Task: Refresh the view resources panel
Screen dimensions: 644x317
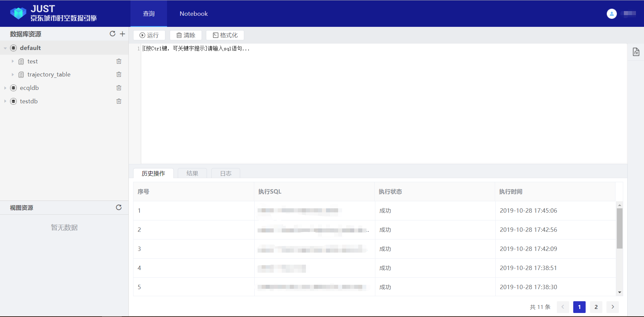Action: (x=119, y=208)
